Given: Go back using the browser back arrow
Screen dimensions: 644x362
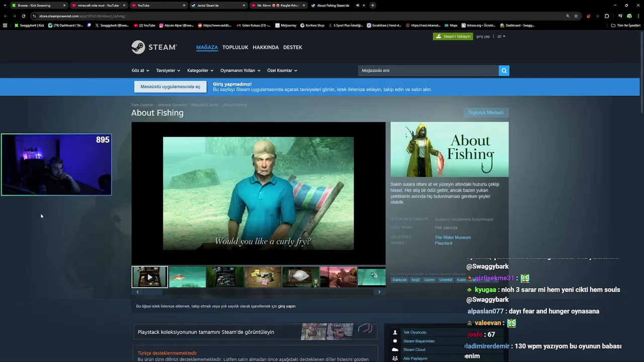Looking at the screenshot, I should click(x=6, y=16).
